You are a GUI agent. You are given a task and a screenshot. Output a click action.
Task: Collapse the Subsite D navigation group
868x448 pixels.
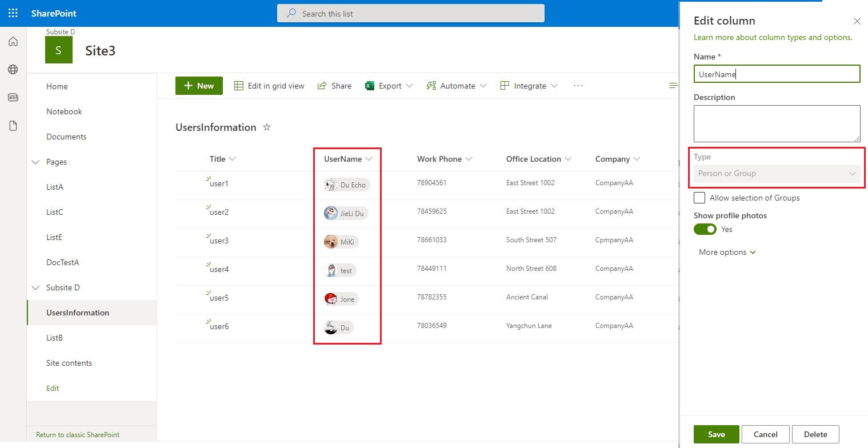tap(35, 288)
